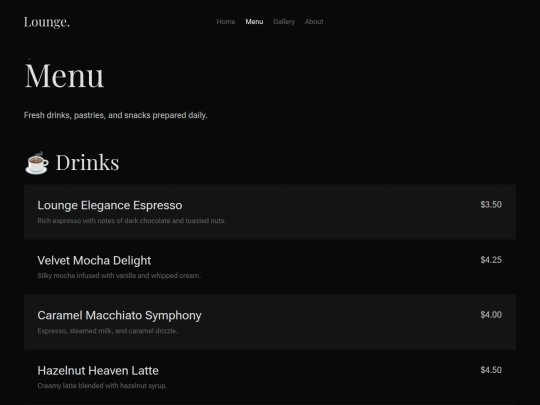
Task: Go to the Home page
Action: pos(226,22)
